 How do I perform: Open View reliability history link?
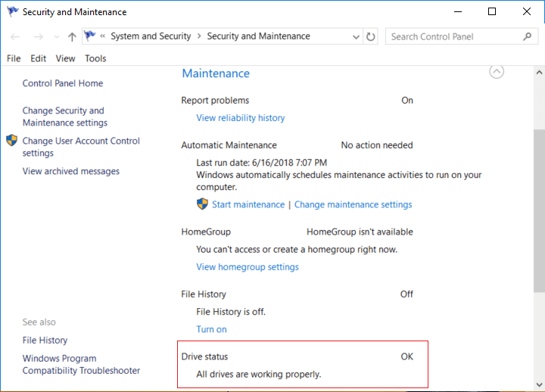[x=241, y=118]
